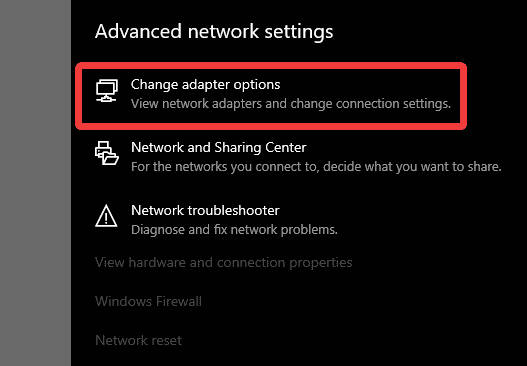Open Network and Sharing Center
Viewport: 527px width, 366px height.
point(218,148)
